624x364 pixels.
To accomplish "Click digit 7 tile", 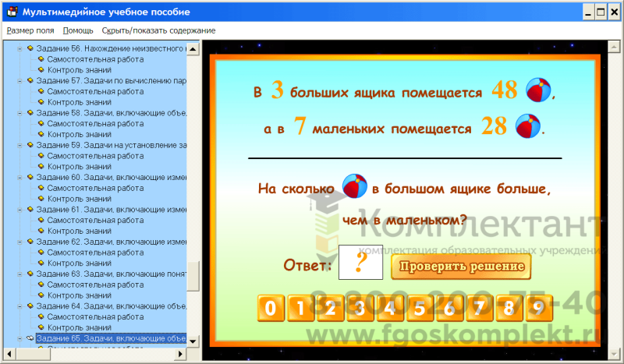I will pyautogui.click(x=479, y=308).
